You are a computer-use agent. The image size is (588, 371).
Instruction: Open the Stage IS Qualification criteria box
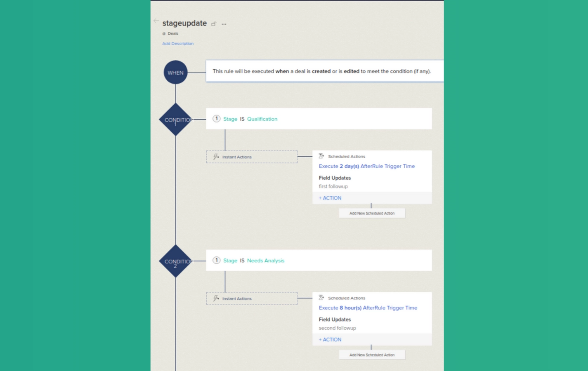pos(319,119)
